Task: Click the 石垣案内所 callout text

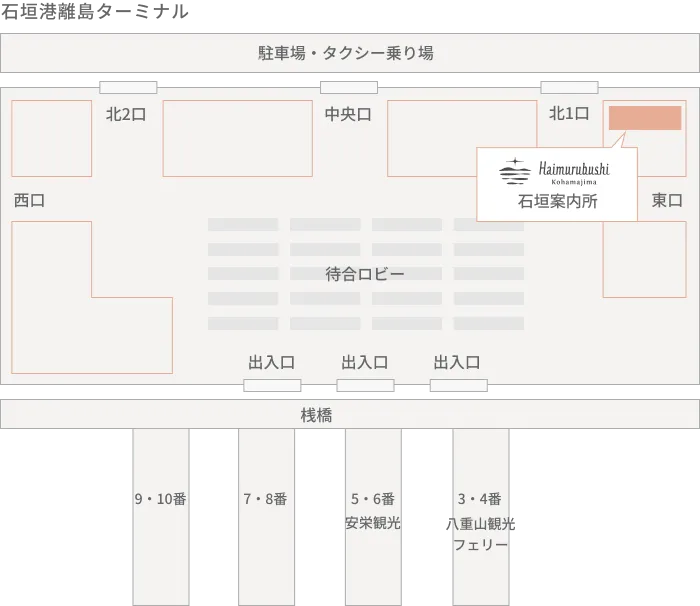Action: point(557,201)
